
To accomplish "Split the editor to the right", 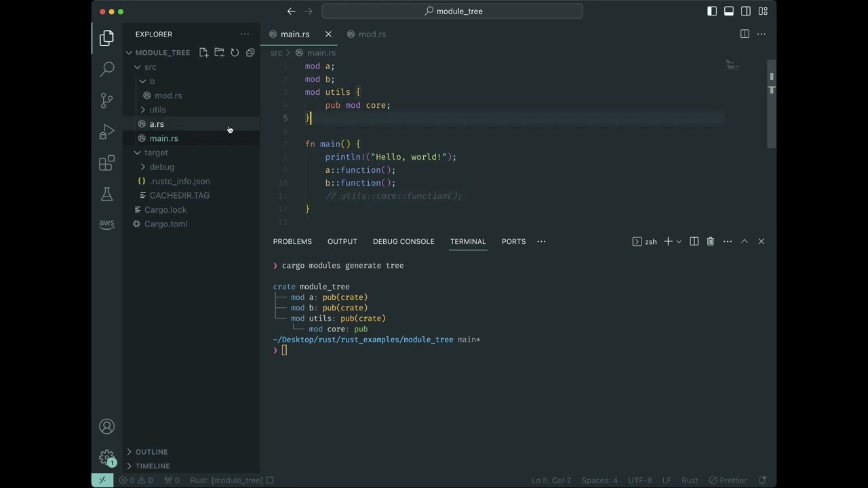I will [x=745, y=34].
